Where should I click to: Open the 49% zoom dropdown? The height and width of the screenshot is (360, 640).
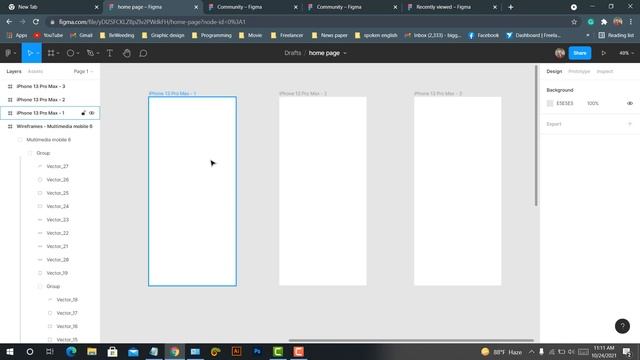point(626,53)
